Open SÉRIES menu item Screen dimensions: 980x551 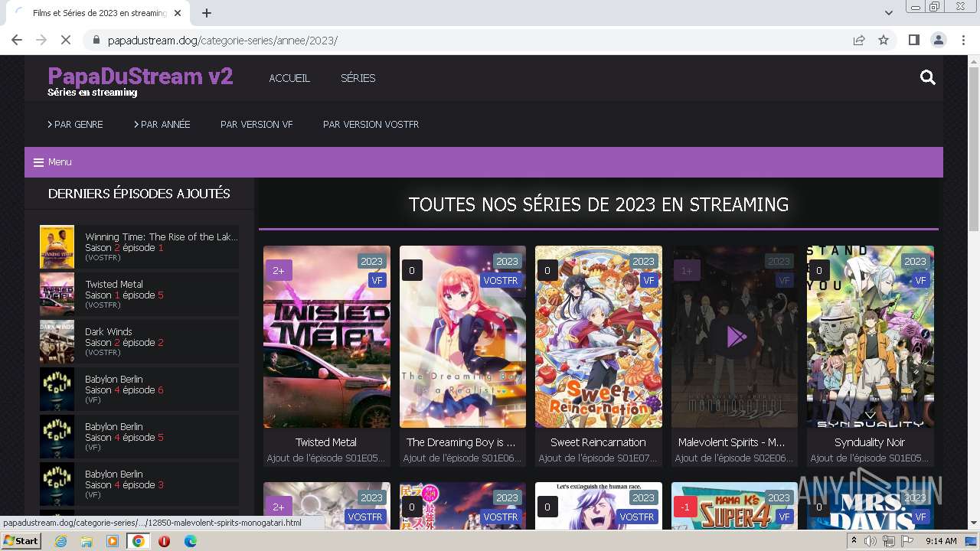pyautogui.click(x=358, y=78)
